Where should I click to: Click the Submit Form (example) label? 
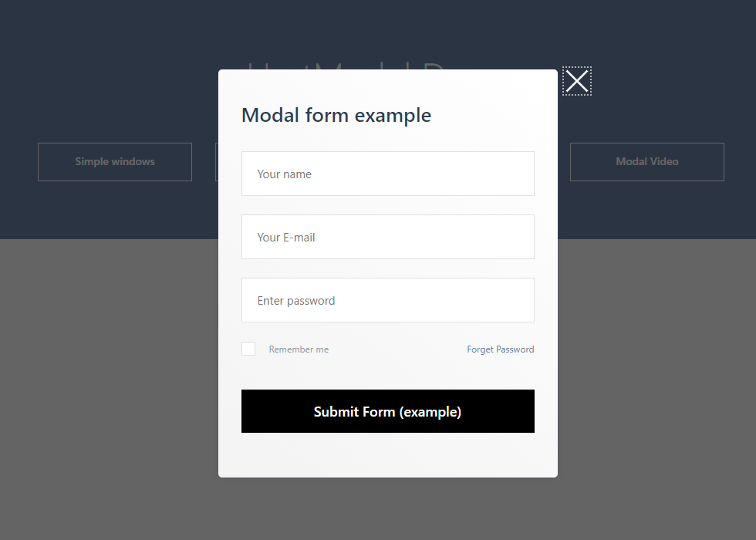tap(387, 412)
